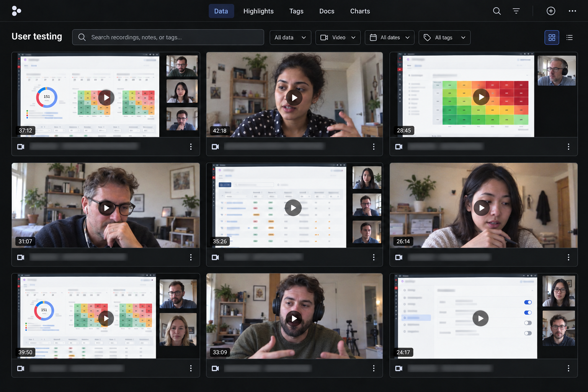The height and width of the screenshot is (392, 588).
Task: Switch to list view layout
Action: click(x=570, y=38)
